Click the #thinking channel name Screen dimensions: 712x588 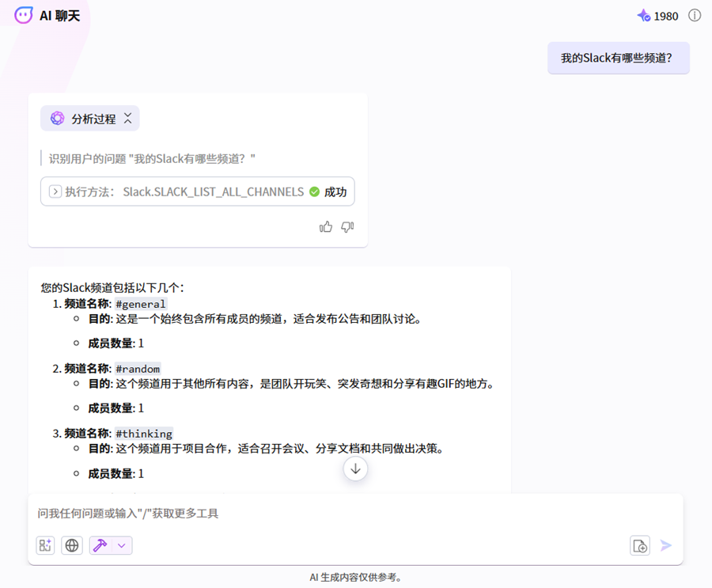(x=144, y=434)
